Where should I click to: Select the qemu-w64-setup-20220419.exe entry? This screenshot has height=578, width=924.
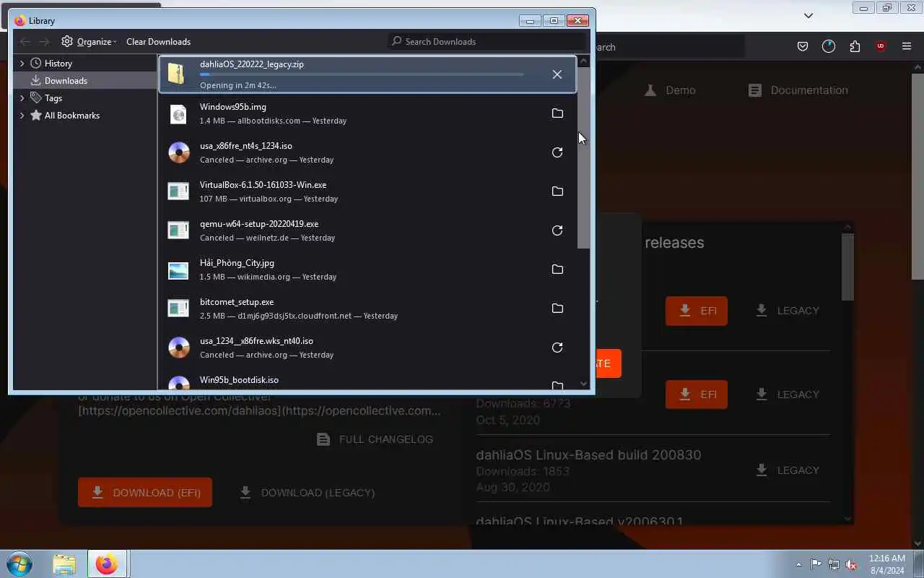367,230
